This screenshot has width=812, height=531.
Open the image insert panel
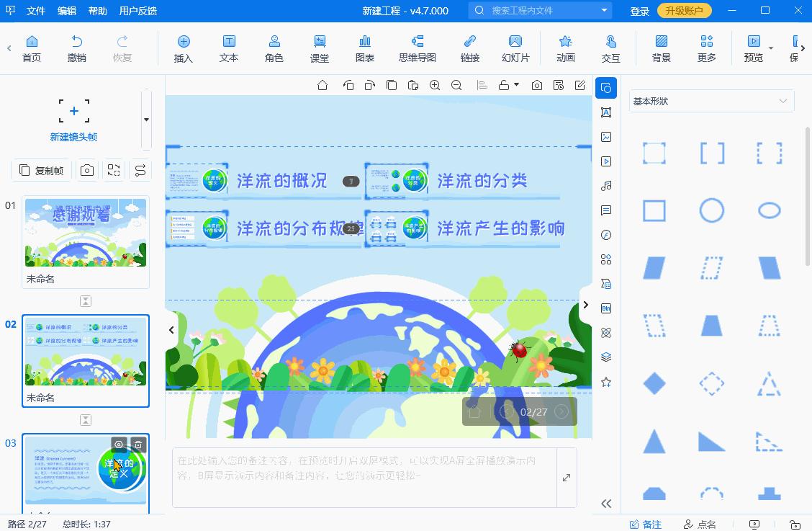click(606, 136)
